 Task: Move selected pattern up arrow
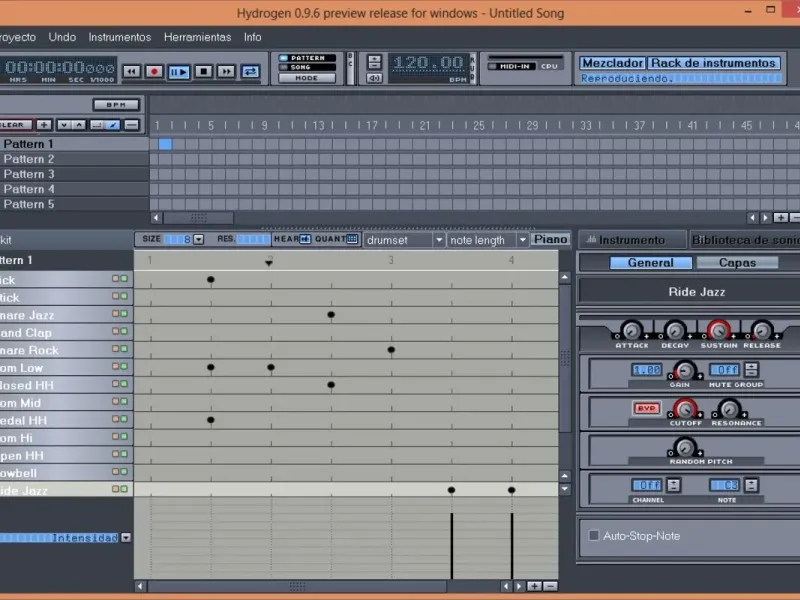point(79,124)
